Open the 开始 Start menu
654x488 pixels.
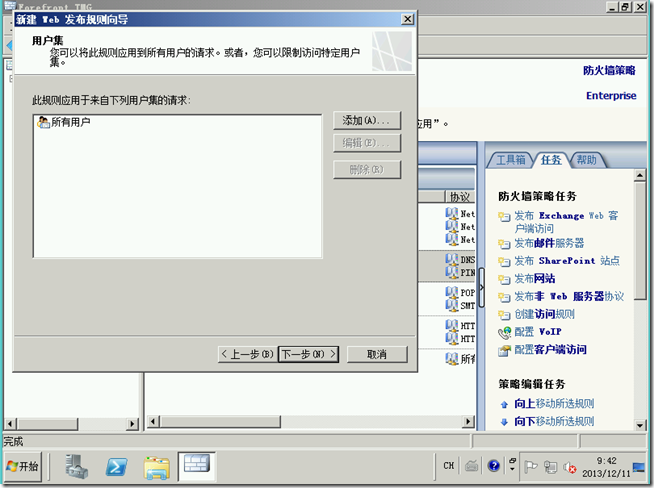23,466
